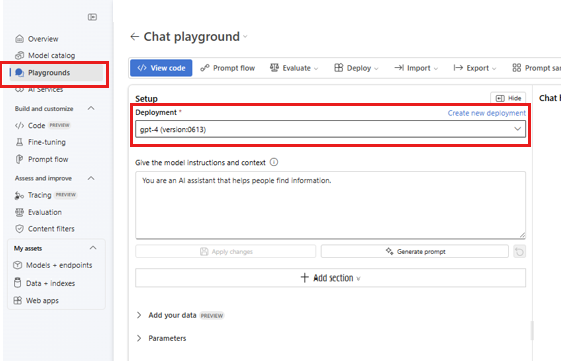Click the info icon next to instructions label
This screenshot has width=561, height=361.
click(274, 162)
